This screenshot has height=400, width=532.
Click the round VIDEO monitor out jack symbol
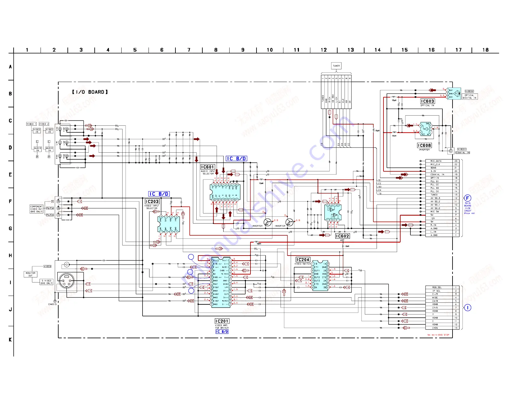[x=66, y=264]
